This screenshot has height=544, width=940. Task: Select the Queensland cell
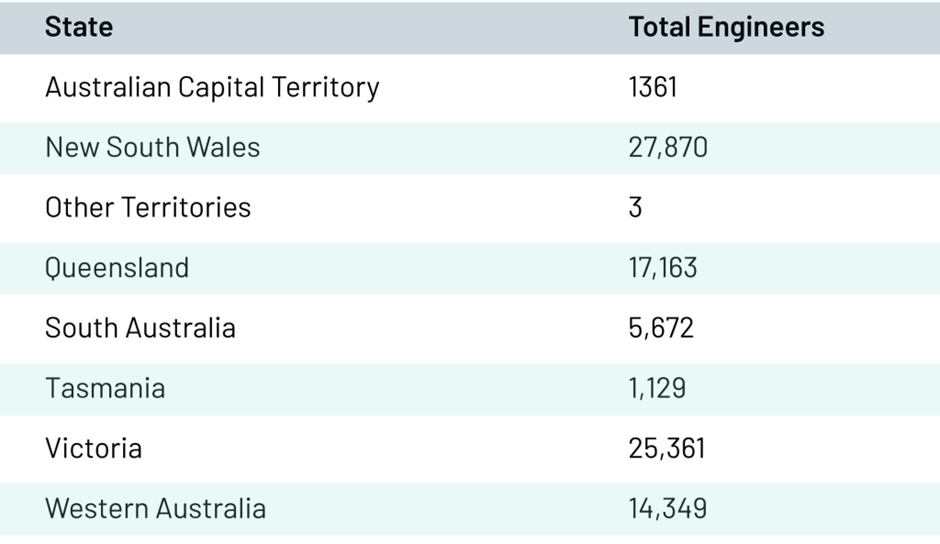tap(117, 268)
